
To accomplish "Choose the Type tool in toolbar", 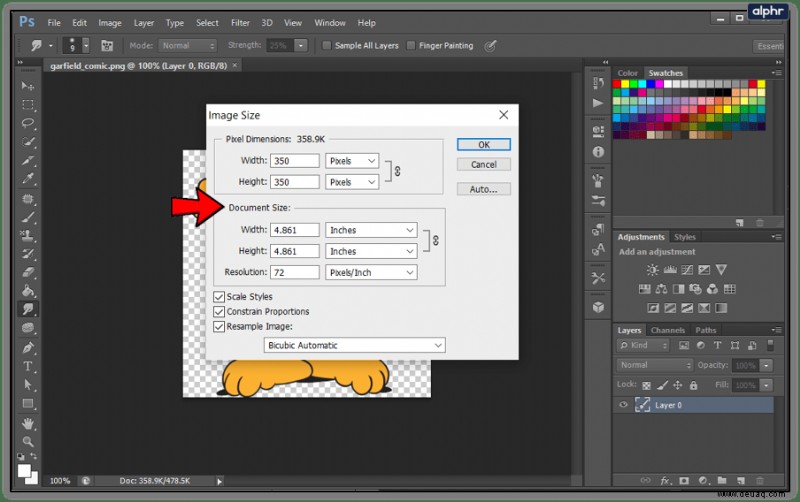I will pyautogui.click(x=28, y=366).
